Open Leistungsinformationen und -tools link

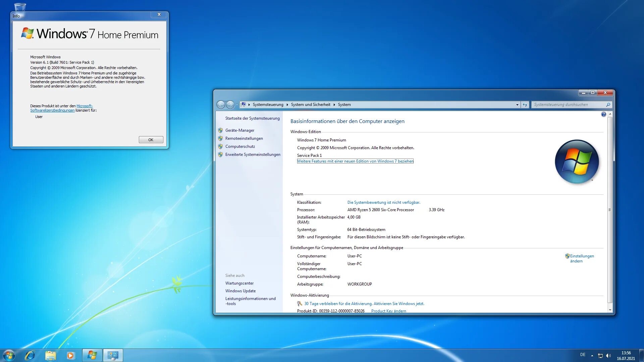pyautogui.click(x=251, y=301)
